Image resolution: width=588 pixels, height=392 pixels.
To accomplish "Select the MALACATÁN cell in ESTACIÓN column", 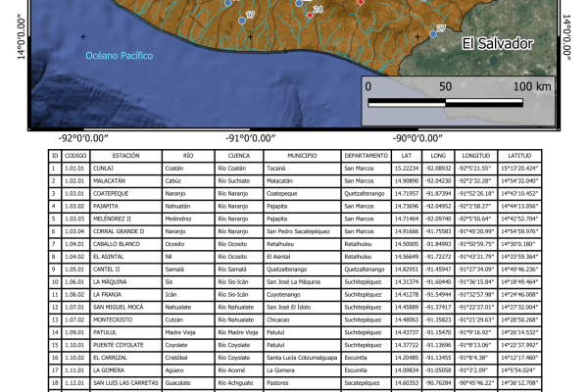I will point(126,180).
